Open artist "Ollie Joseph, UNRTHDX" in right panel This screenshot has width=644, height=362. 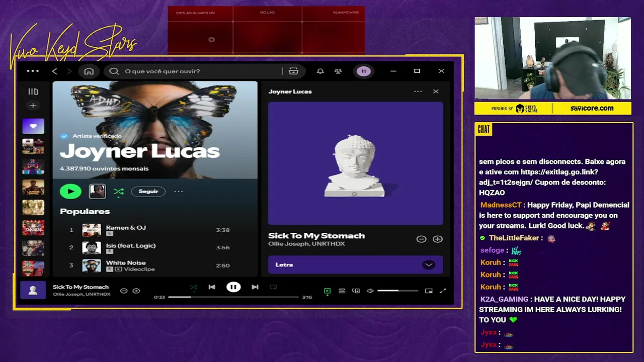[306, 244]
